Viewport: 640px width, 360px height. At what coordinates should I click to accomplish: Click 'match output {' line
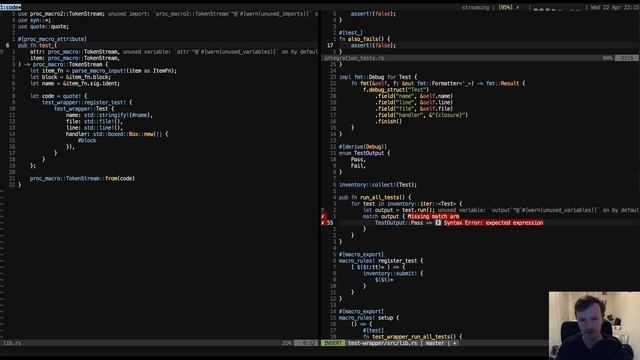click(x=384, y=216)
